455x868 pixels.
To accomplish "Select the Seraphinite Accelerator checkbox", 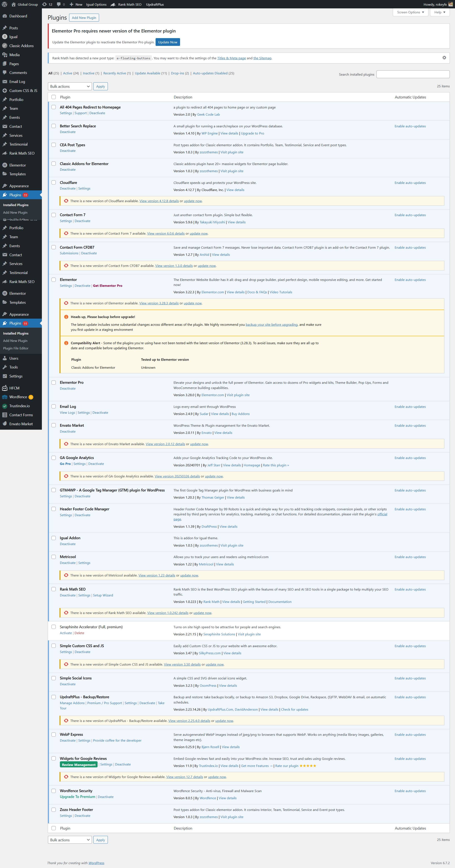I will pyautogui.click(x=54, y=627).
